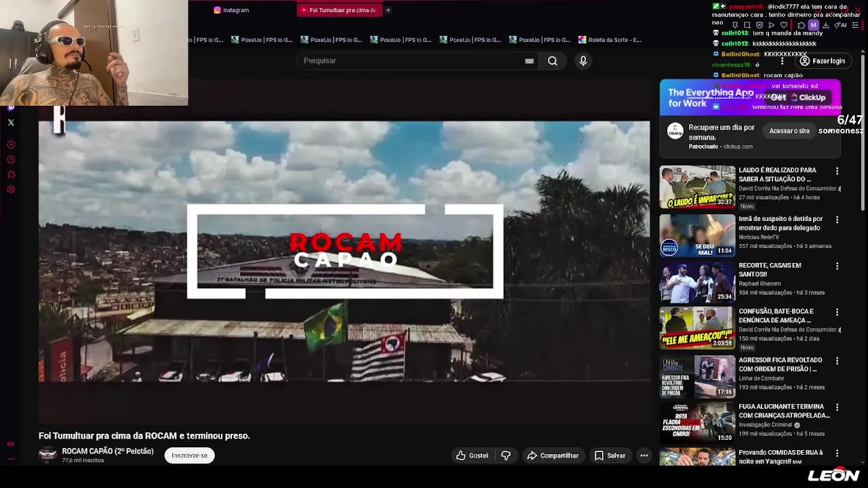868x488 pixels.
Task: Open the ClickUp advertiser logo
Action: pos(675,131)
